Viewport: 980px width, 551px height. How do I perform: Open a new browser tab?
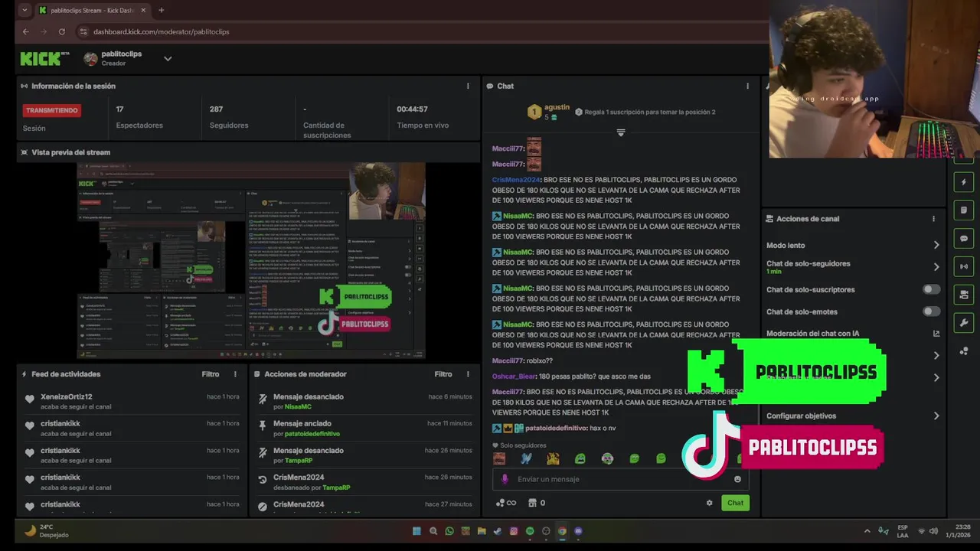coord(161,11)
